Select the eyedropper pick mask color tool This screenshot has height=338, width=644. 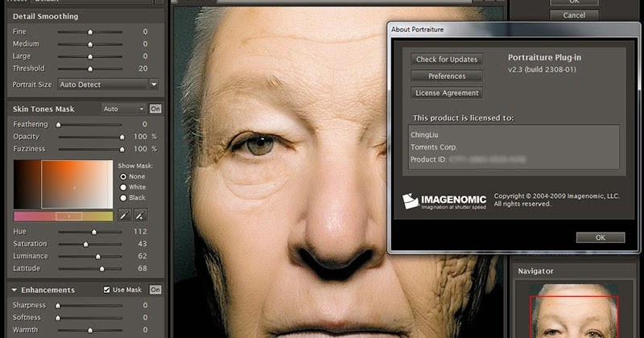coord(125,215)
